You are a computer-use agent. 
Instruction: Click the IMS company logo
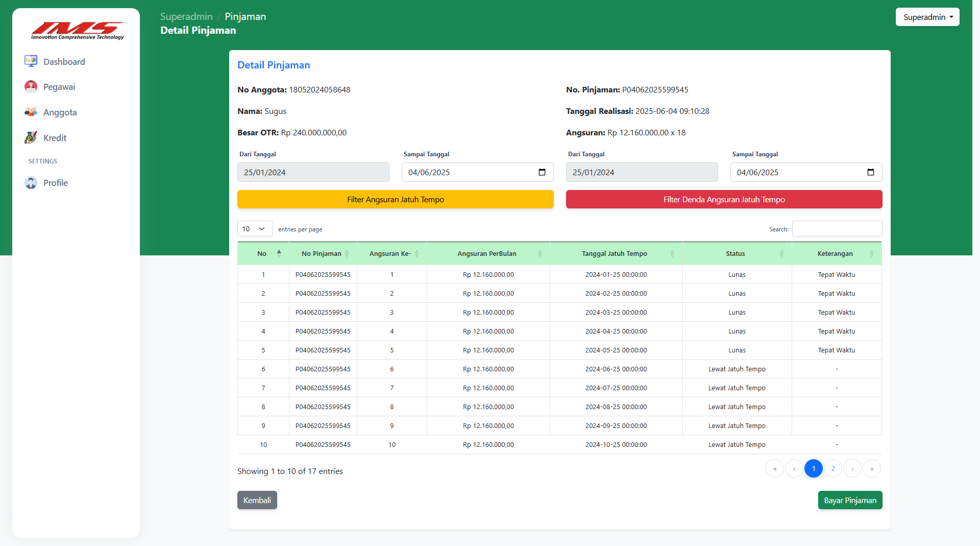pyautogui.click(x=77, y=31)
